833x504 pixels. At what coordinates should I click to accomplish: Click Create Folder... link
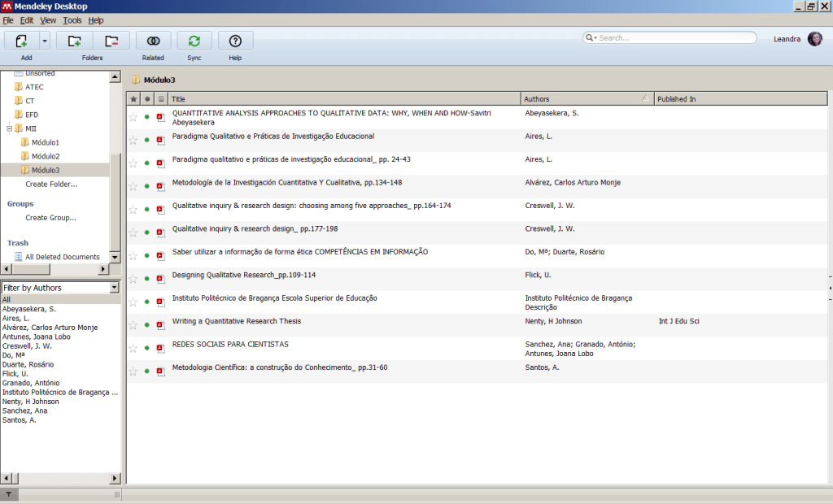coord(51,185)
